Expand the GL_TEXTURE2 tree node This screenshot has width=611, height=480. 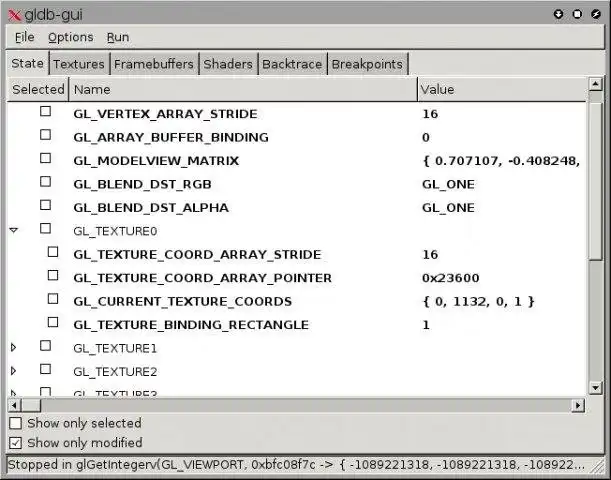point(14,371)
